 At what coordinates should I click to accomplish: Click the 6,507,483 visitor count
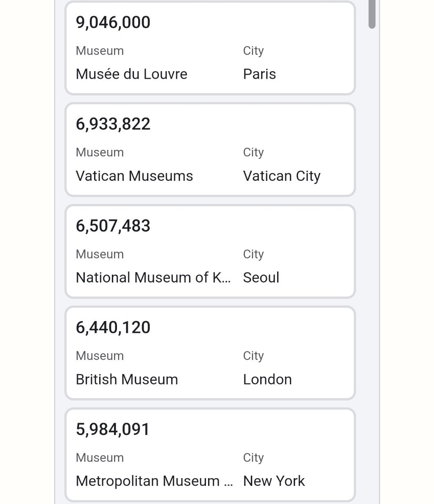coord(113,226)
